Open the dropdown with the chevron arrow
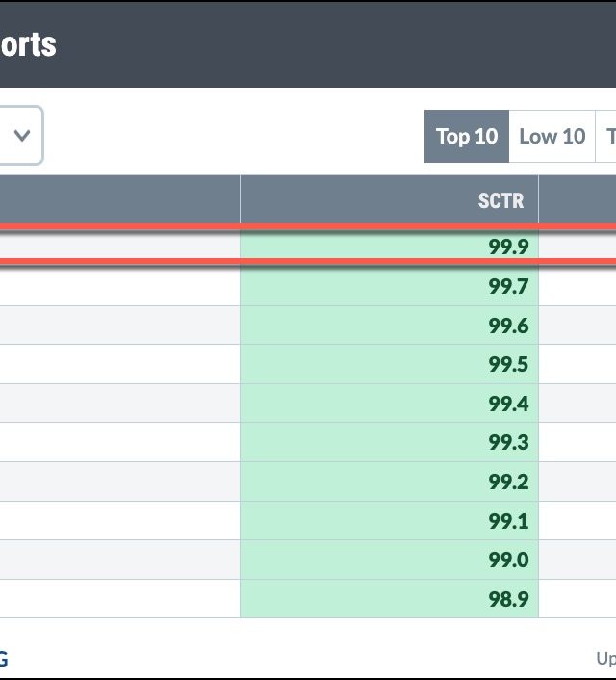Viewport: 616px width, 680px height. pyautogui.click(x=20, y=135)
